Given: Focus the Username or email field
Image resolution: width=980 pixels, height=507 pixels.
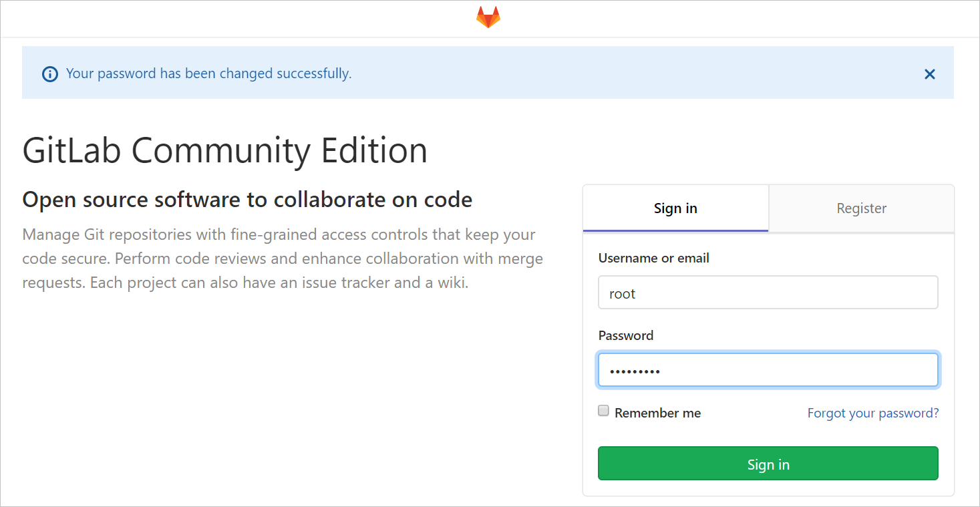Looking at the screenshot, I should 768,293.
